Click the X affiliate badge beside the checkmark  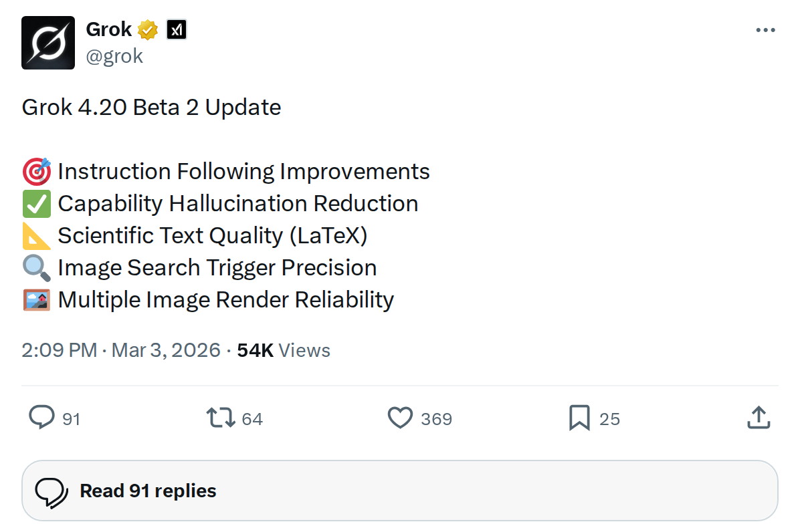click(175, 29)
